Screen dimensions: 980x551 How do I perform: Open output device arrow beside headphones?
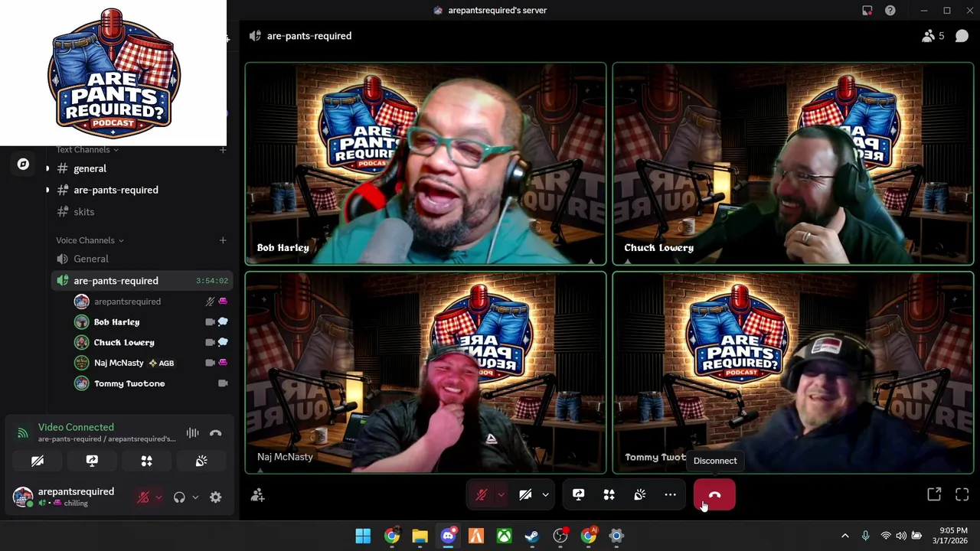195,497
